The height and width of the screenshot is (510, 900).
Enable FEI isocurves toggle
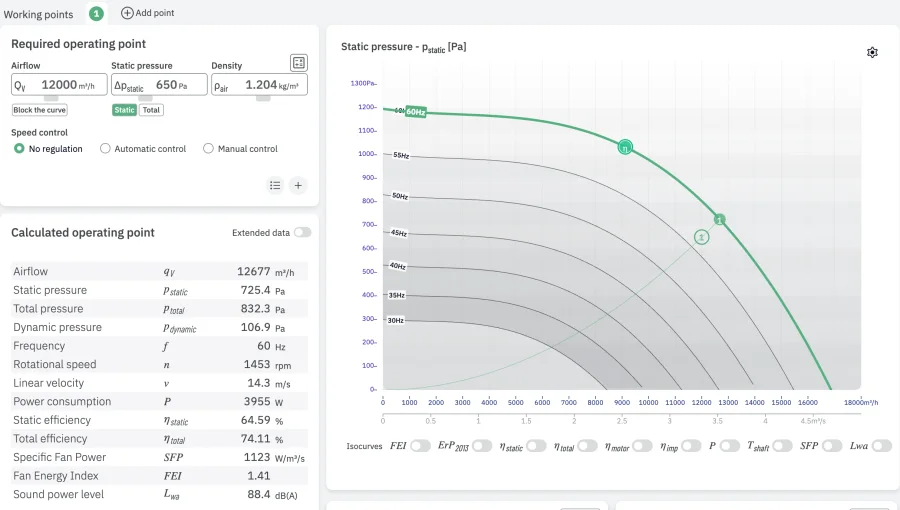pyautogui.click(x=420, y=446)
